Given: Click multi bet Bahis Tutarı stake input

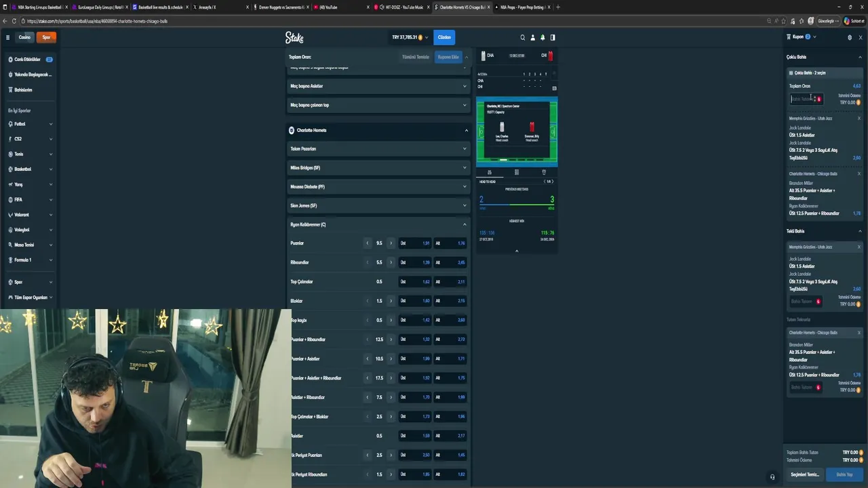Looking at the screenshot, I should 806,99.
